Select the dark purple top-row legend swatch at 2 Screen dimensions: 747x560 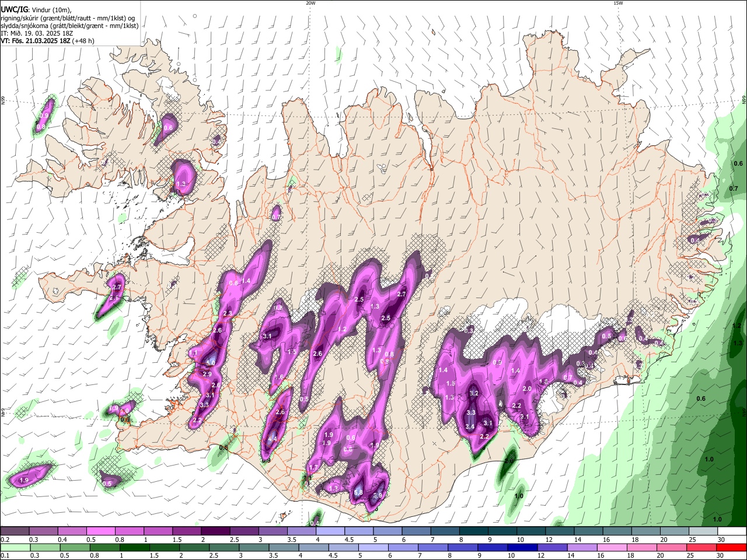(215, 531)
